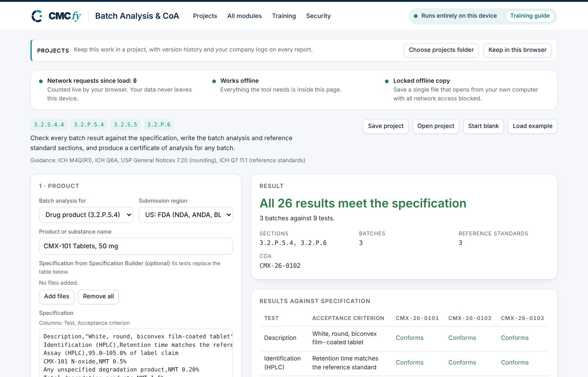The width and height of the screenshot is (588, 377).
Task: Click the 3.2.S.4.4 section tag
Action: coord(49,125)
